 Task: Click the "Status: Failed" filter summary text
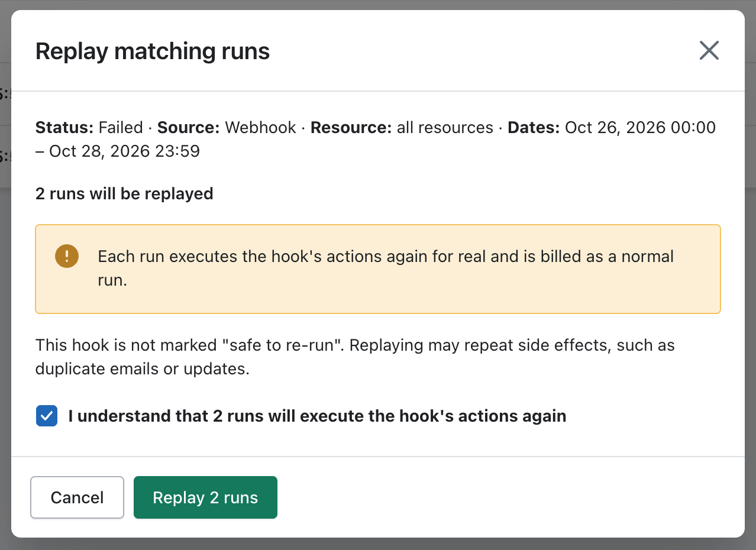click(x=89, y=127)
